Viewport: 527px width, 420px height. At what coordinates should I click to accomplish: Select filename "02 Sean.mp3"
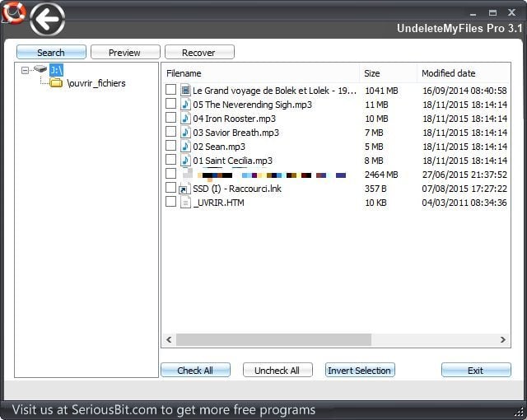coord(219,147)
